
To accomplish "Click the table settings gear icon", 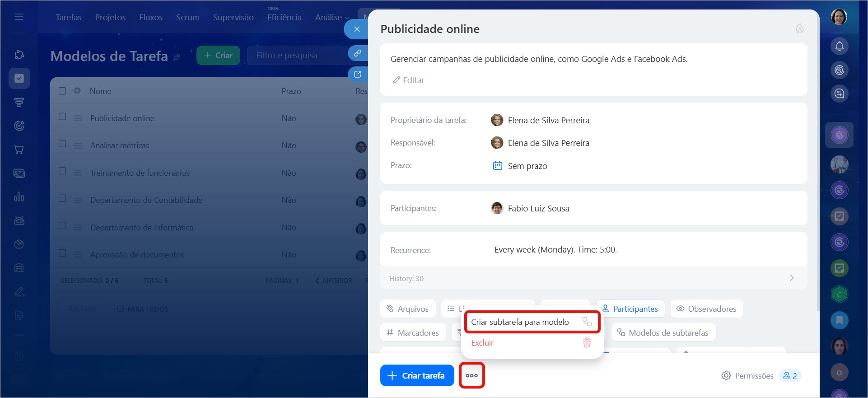I will point(77,91).
